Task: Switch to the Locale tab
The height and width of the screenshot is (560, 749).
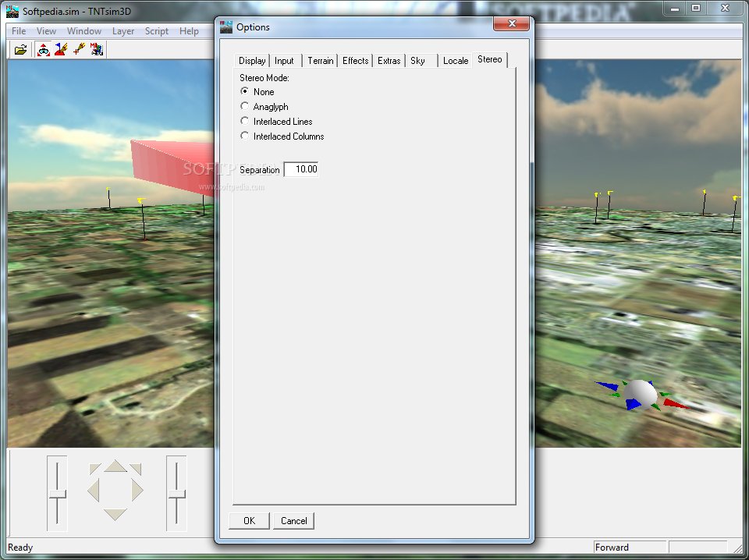Action: pos(456,61)
